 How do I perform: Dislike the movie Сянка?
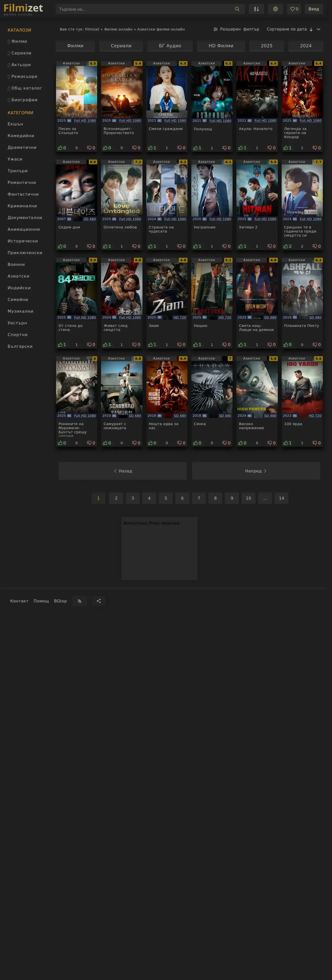click(x=226, y=443)
